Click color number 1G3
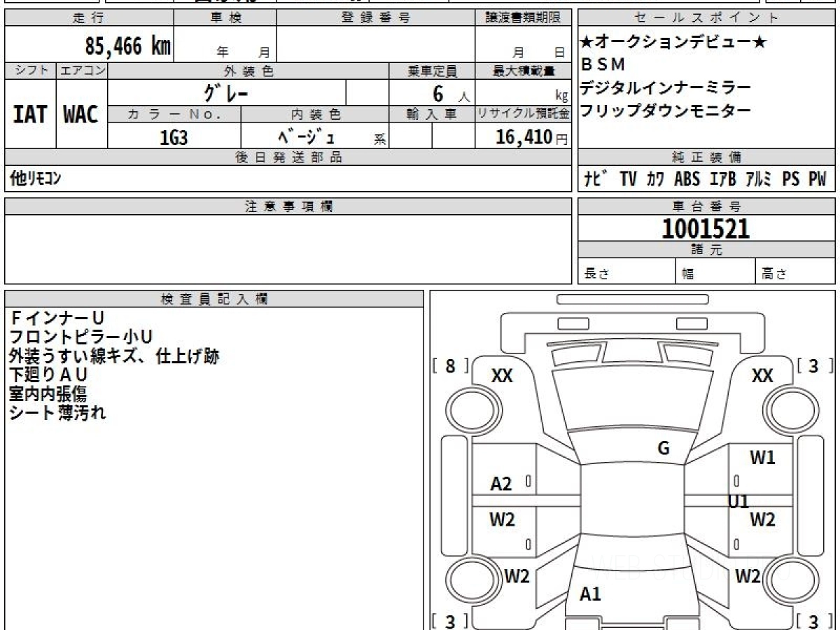This screenshot has width=840, height=630. pyautogui.click(x=174, y=138)
